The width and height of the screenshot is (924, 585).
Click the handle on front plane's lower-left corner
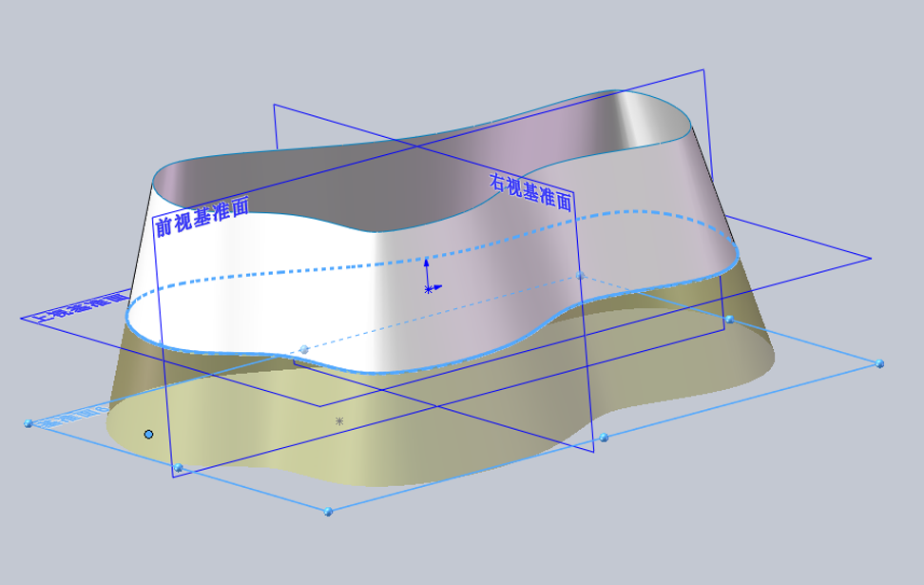click(179, 468)
